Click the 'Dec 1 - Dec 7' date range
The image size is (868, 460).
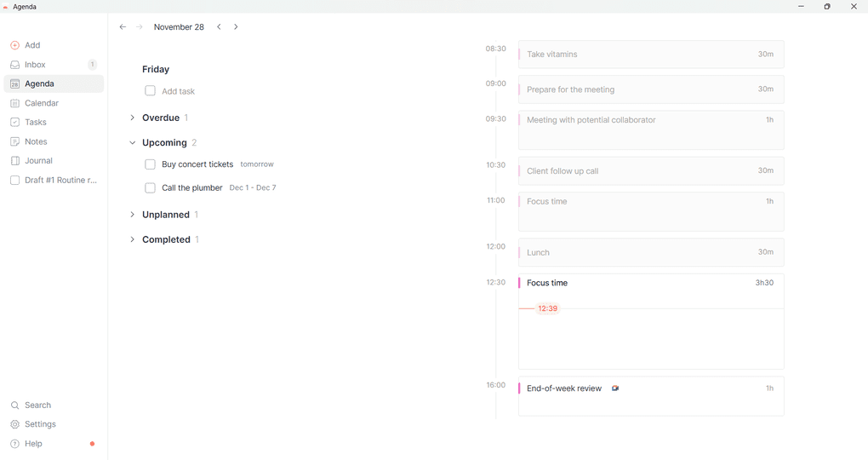tap(253, 188)
